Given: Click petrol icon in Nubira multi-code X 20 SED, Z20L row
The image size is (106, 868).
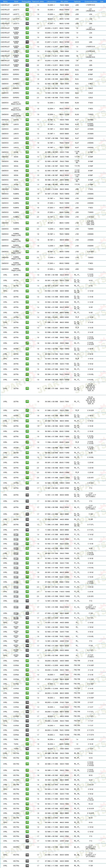Looking at the screenshot, I should [x=27, y=223].
